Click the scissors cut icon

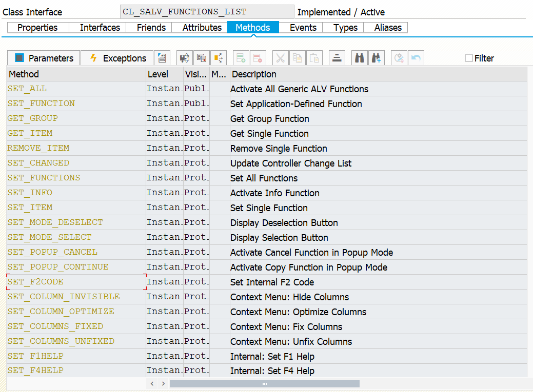click(x=281, y=58)
